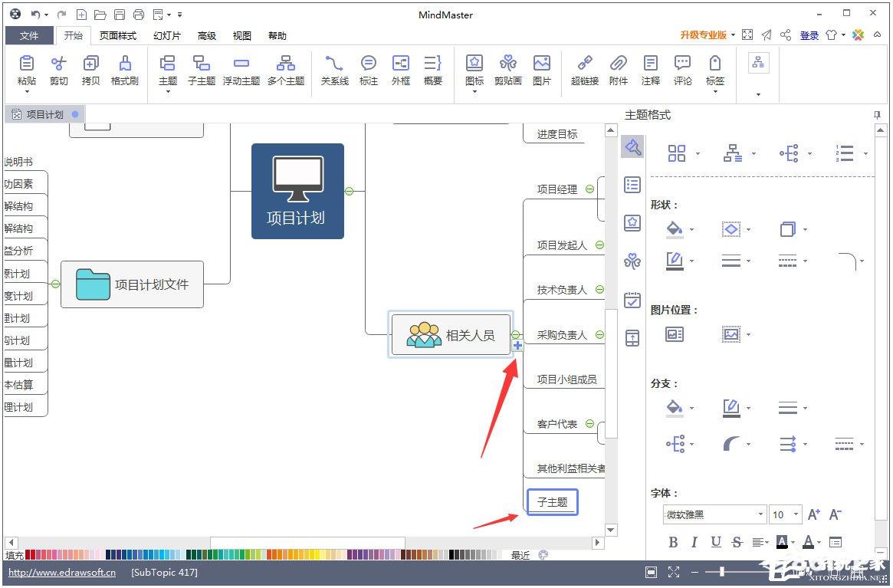893x588 pixels.
Task: Open the 微软雅黑 font dropdown
Action: click(x=760, y=514)
